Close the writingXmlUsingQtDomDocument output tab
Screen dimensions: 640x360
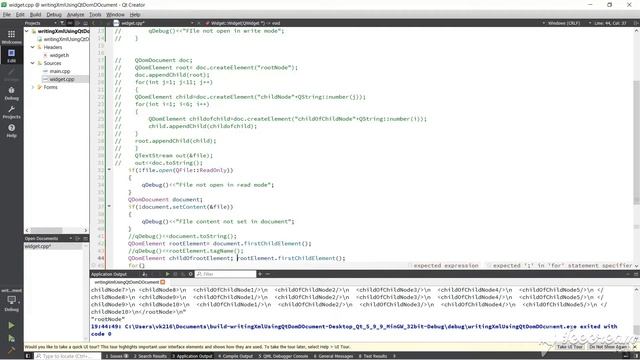[x=162, y=282]
